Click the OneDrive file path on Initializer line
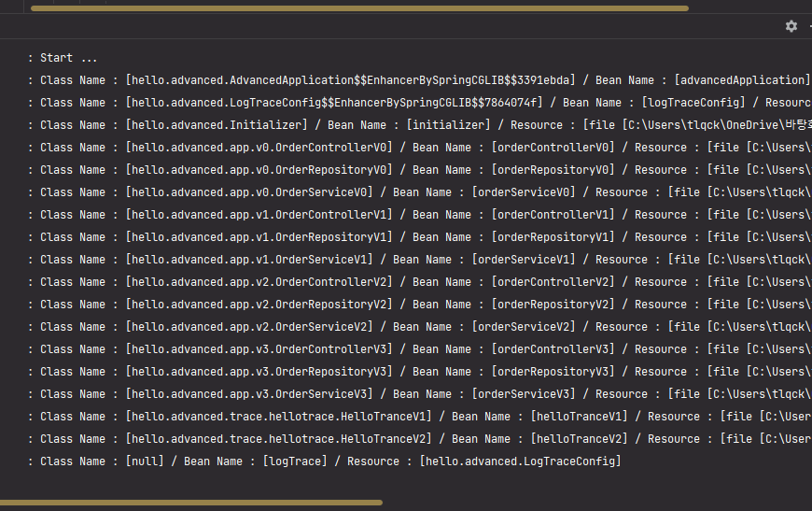 tap(717, 125)
